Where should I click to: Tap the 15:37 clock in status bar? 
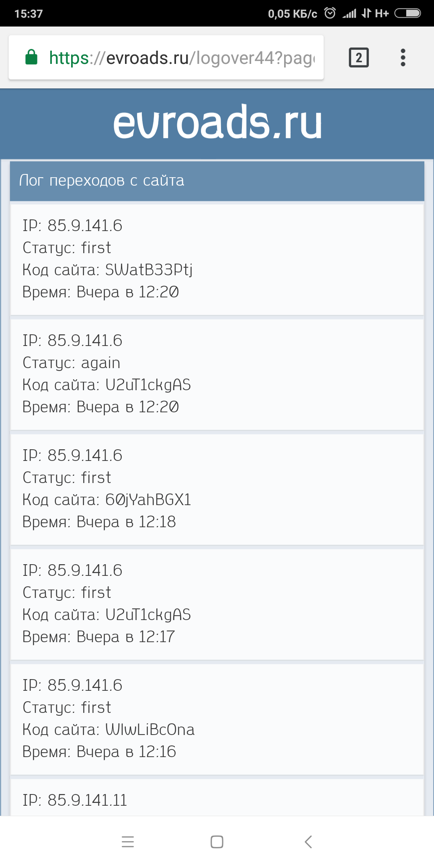tap(29, 14)
